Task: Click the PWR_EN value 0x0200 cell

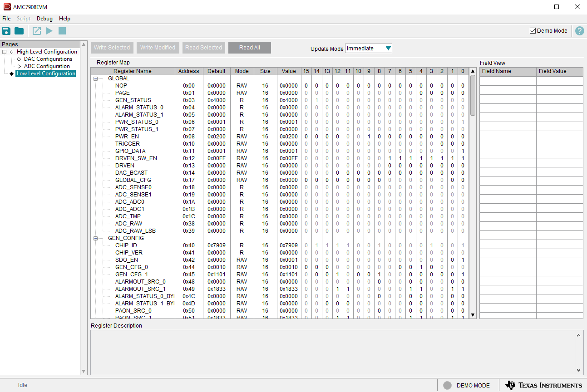Action: coord(289,137)
